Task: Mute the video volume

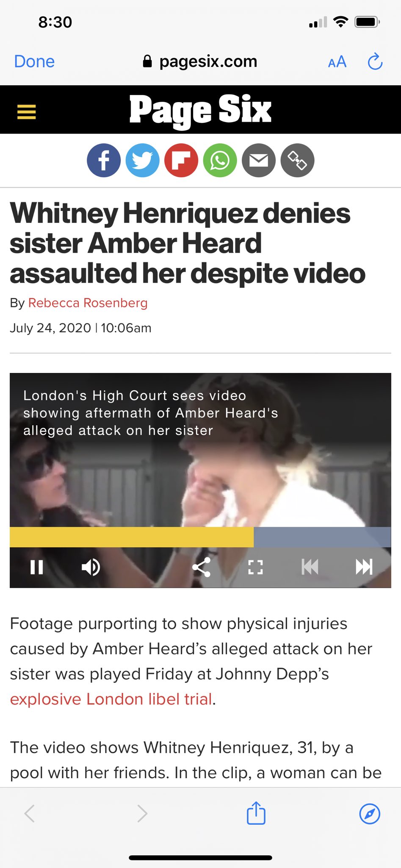Action: pyautogui.click(x=91, y=567)
